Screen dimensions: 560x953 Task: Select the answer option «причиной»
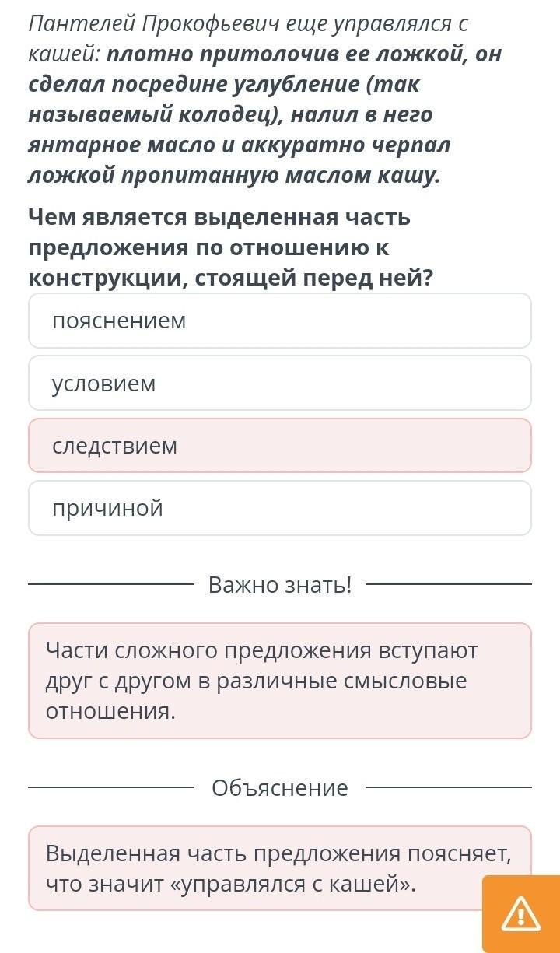tap(280, 507)
